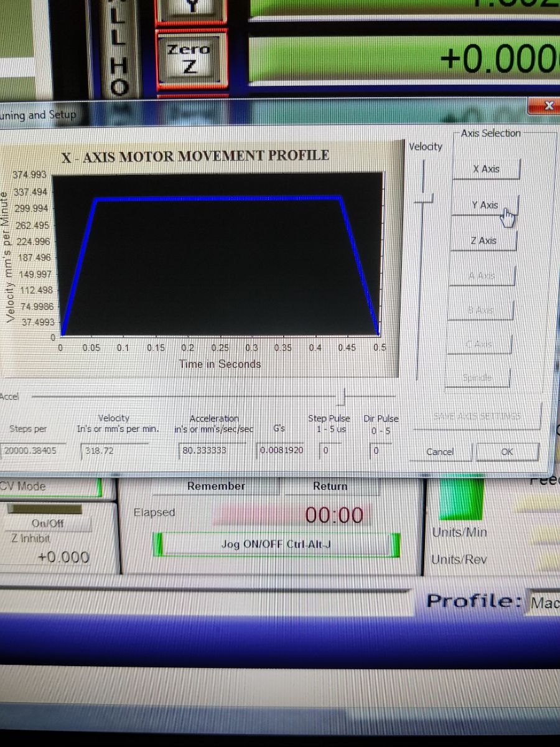Click the horizontal Accel slider handle
560x747 pixels.
[x=343, y=395]
